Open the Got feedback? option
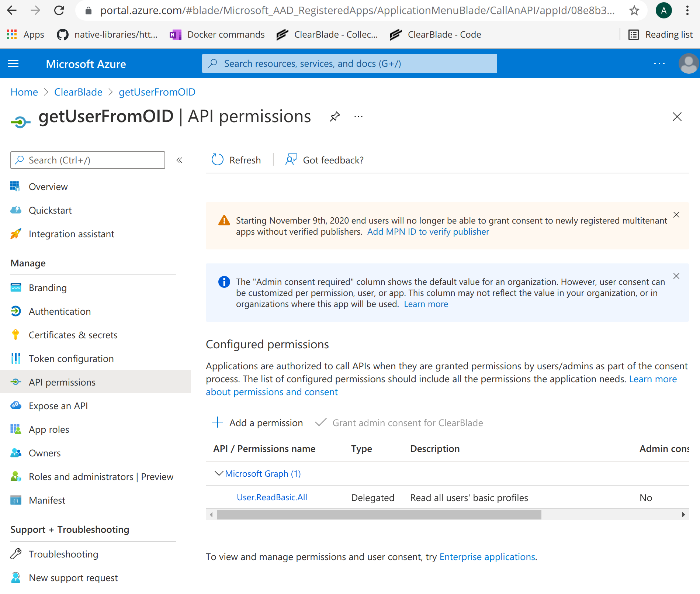The width and height of the screenshot is (700, 594). coord(324,160)
